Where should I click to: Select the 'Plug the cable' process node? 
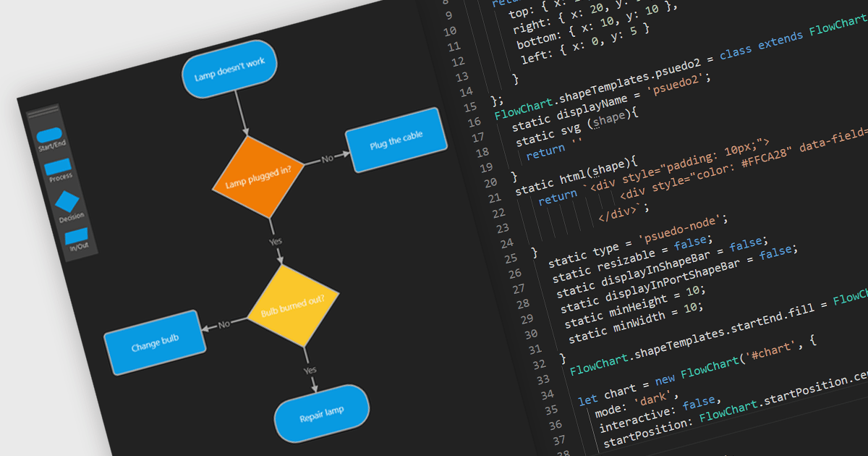(396, 140)
